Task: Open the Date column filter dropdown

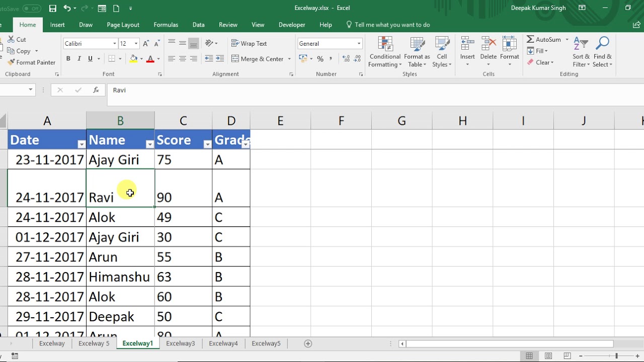Action: 82,144
